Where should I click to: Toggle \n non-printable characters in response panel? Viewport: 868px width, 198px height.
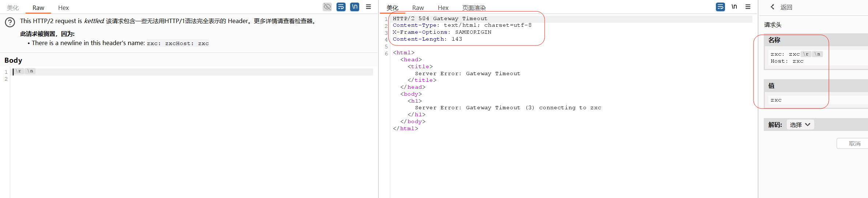(734, 7)
